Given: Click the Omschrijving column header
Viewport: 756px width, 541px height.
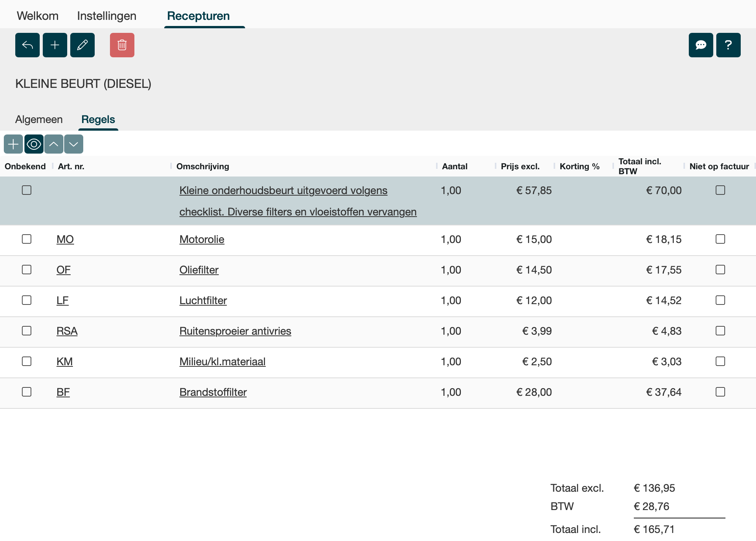Looking at the screenshot, I should [x=203, y=166].
